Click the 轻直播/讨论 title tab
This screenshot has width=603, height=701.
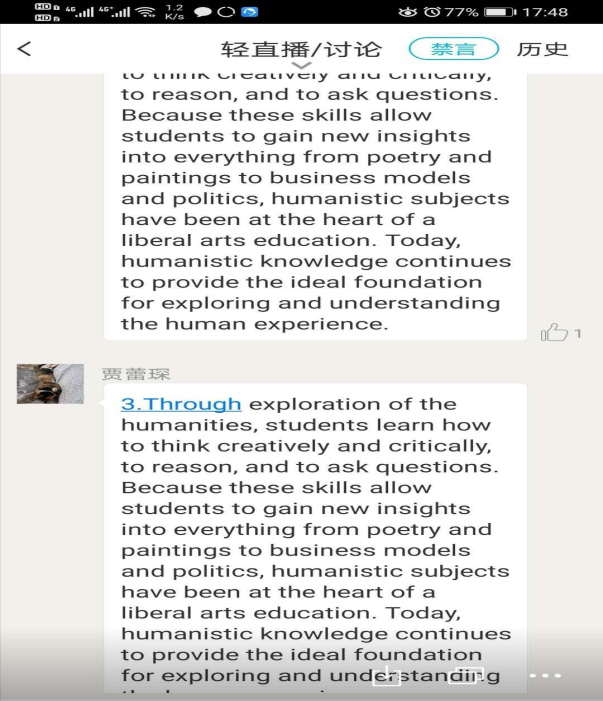point(301,49)
